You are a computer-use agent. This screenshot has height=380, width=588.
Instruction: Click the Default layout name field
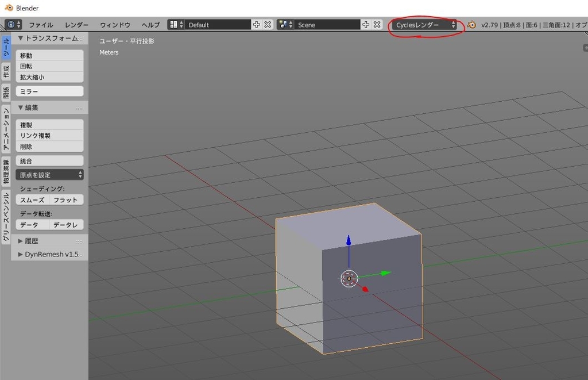[x=218, y=25]
